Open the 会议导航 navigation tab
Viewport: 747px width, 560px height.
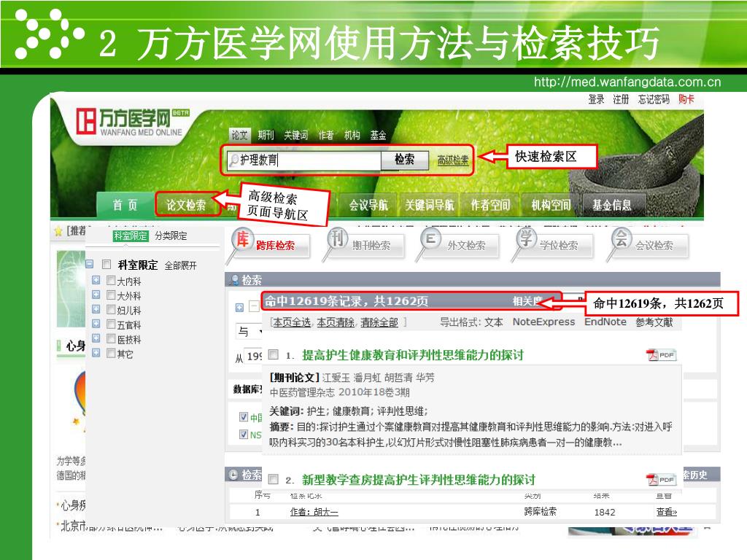[368, 205]
